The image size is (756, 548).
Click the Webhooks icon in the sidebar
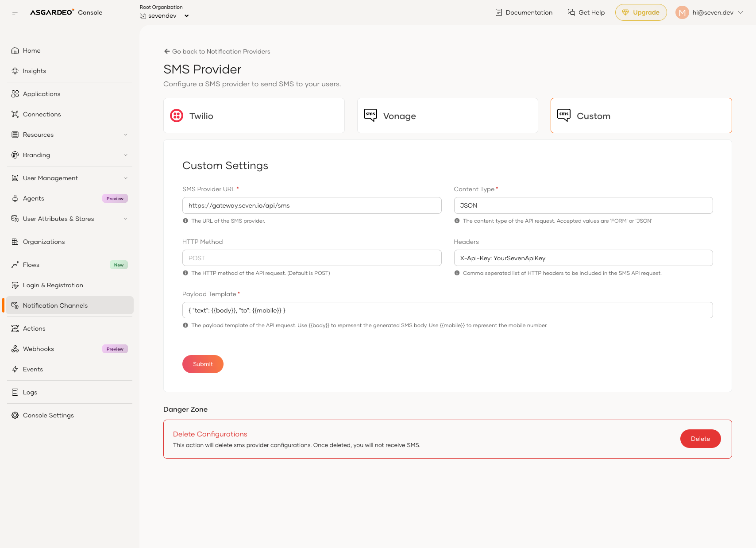pyautogui.click(x=15, y=349)
